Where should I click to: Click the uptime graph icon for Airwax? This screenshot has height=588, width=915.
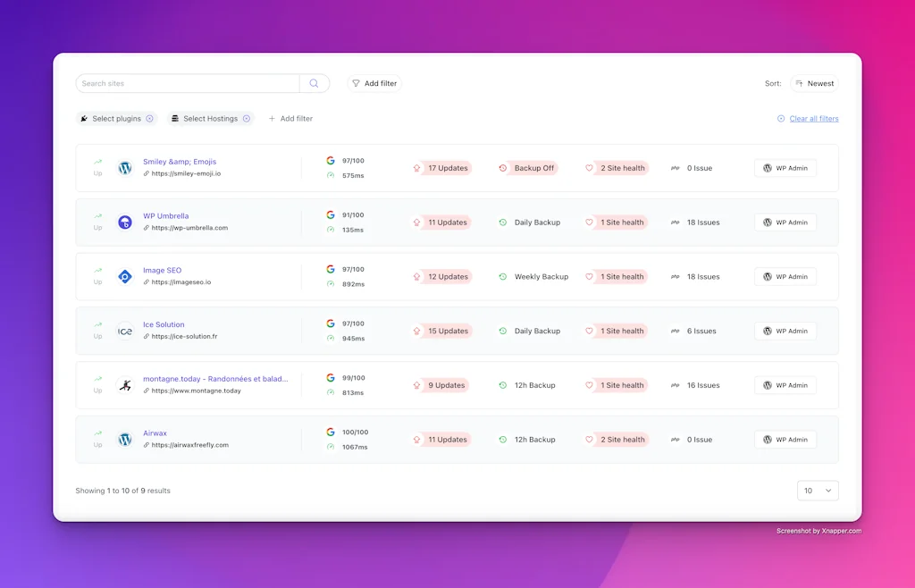[97, 433]
